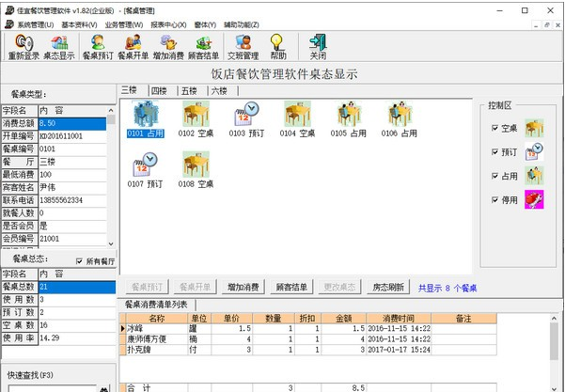
Task: Switch to the 四楼 floor tab
Action: pos(160,90)
